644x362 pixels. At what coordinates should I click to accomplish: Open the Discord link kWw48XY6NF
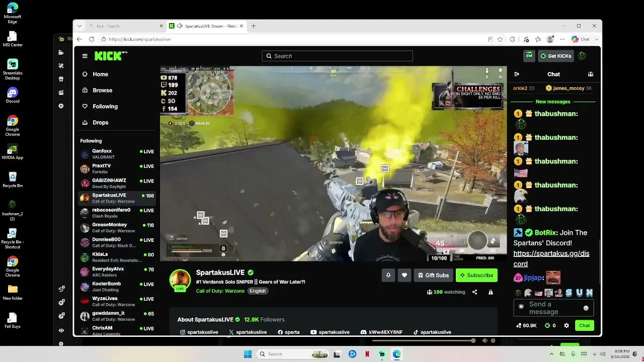tap(382, 332)
